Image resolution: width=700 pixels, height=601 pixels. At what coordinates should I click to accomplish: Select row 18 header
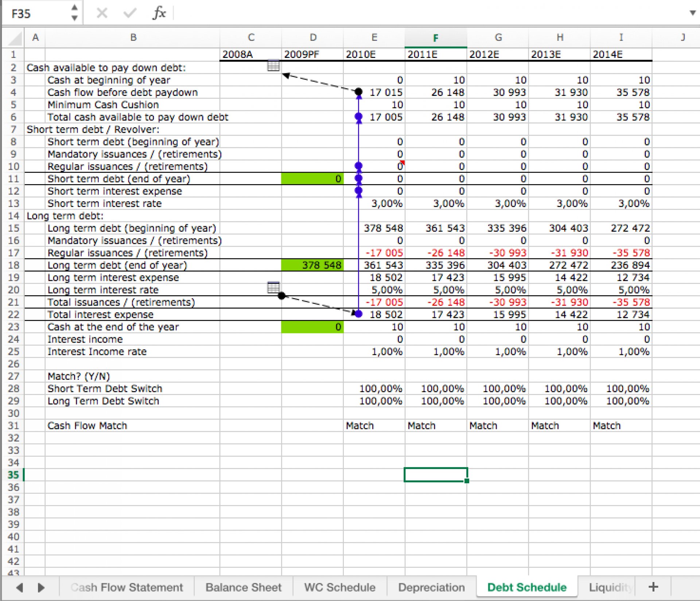tap(13, 265)
